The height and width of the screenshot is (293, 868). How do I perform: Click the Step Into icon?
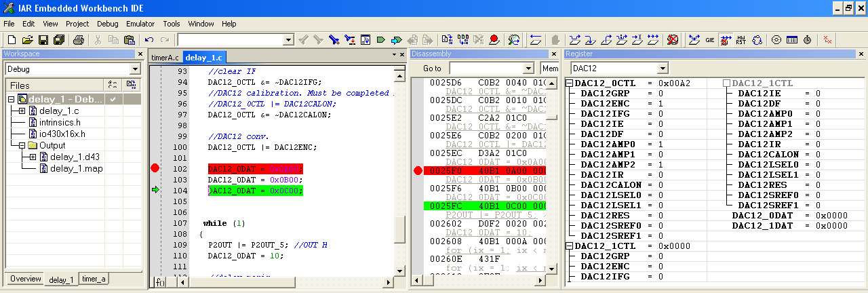591,40
